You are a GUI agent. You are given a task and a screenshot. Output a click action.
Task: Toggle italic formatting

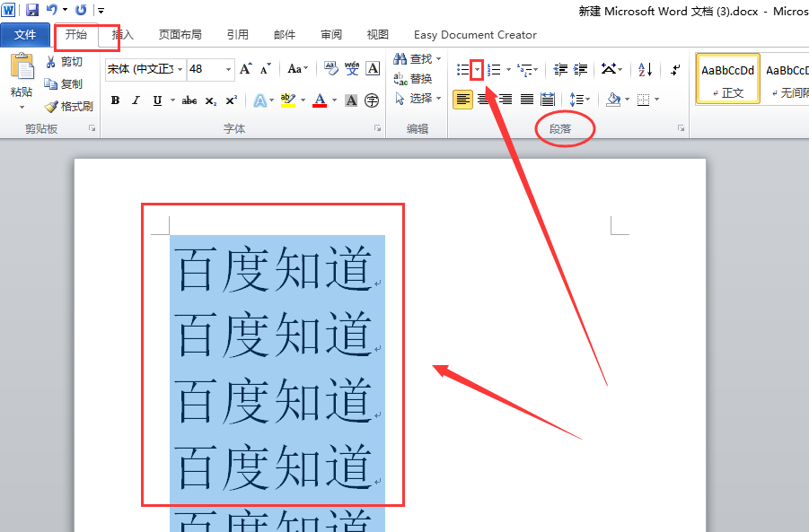click(x=136, y=100)
